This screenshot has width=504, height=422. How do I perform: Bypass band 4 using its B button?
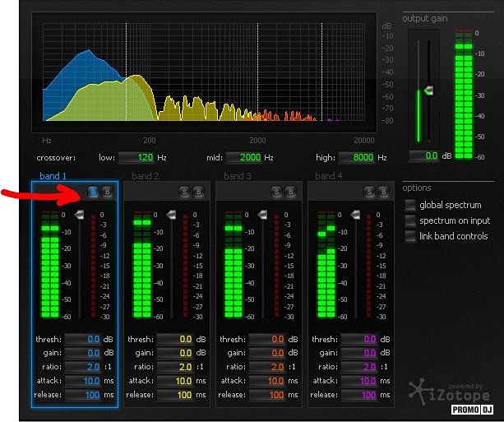click(x=383, y=192)
